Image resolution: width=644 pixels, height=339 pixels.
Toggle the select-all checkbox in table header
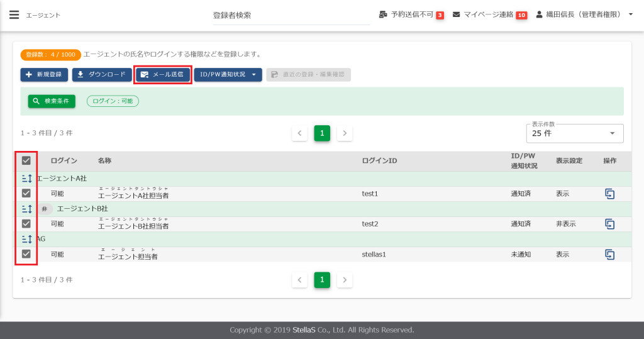click(x=26, y=160)
